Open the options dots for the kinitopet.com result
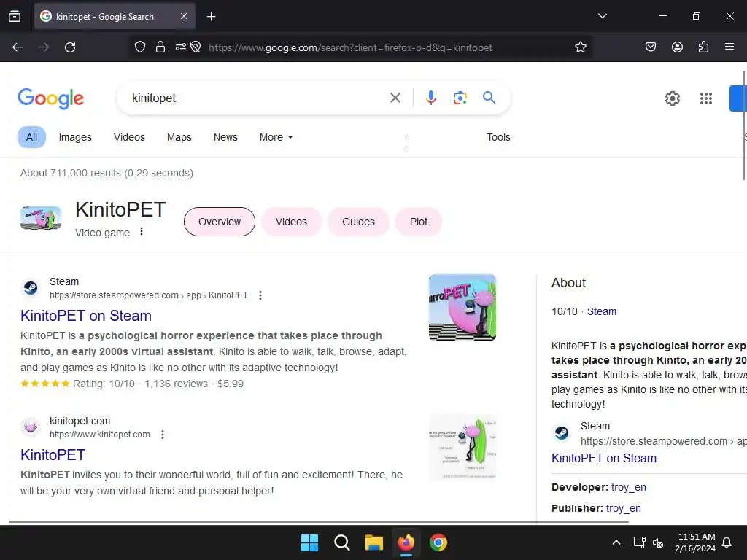Screen dimensions: 747x560 [x=163, y=435]
